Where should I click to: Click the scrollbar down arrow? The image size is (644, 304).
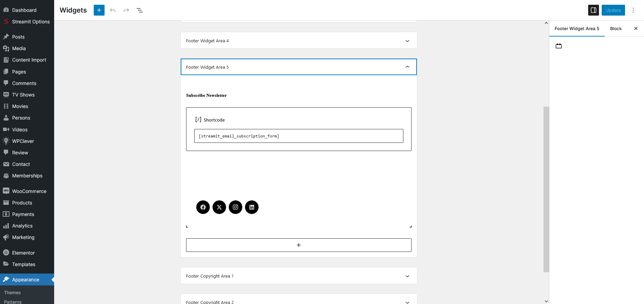pyautogui.click(x=546, y=301)
